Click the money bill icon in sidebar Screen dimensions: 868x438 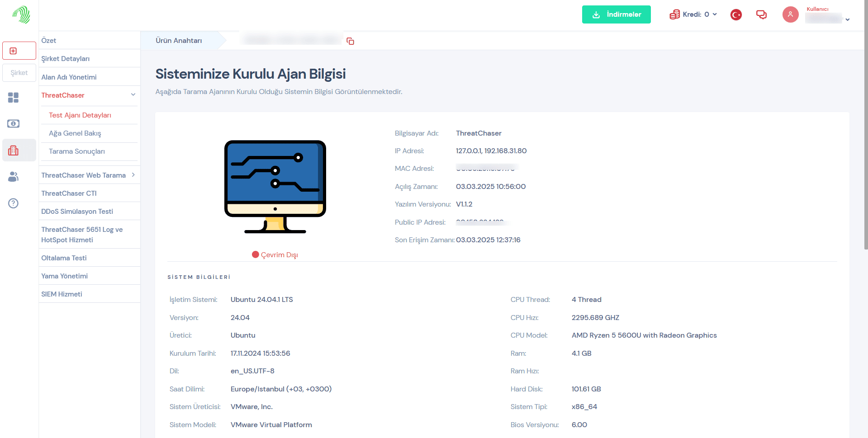14,124
